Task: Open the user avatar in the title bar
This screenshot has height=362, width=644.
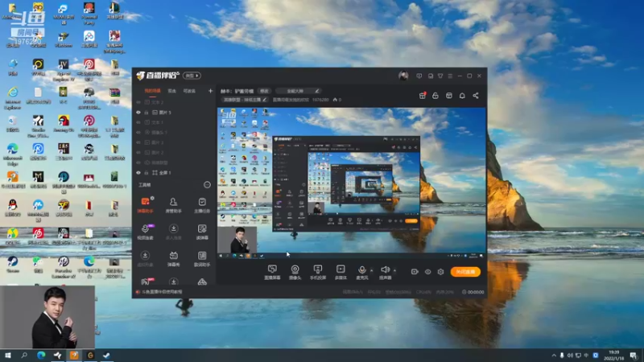Action: [403, 76]
